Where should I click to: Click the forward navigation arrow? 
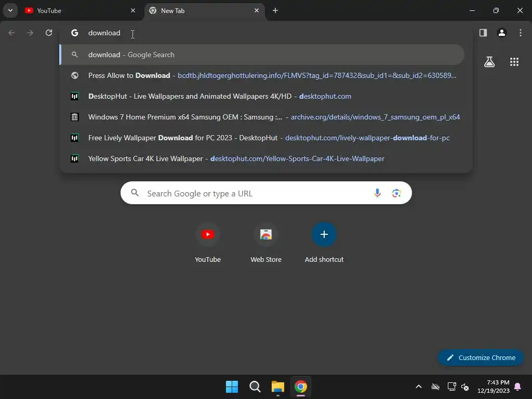[30, 33]
